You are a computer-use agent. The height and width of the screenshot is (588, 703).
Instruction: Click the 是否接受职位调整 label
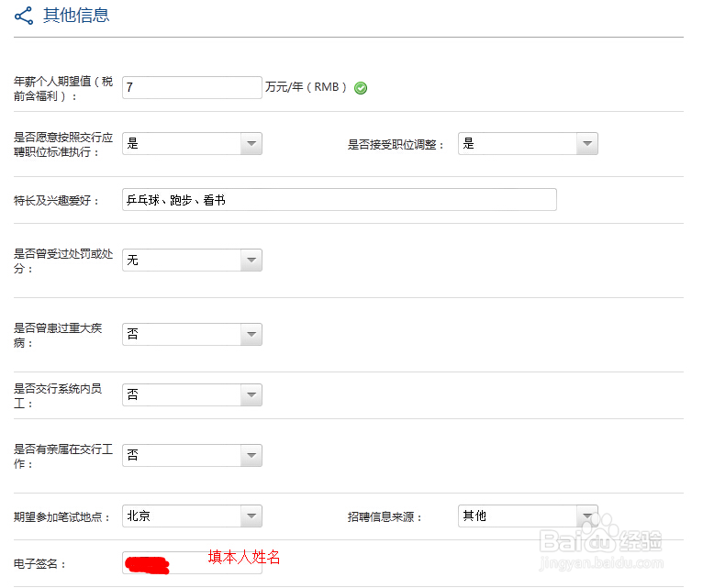coord(396,144)
